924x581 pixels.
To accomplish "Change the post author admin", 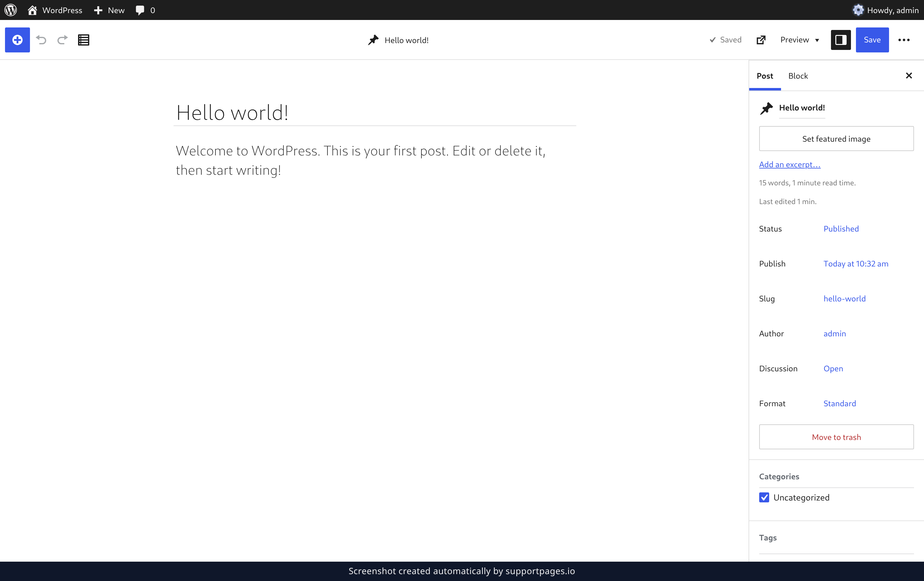I will pyautogui.click(x=835, y=334).
